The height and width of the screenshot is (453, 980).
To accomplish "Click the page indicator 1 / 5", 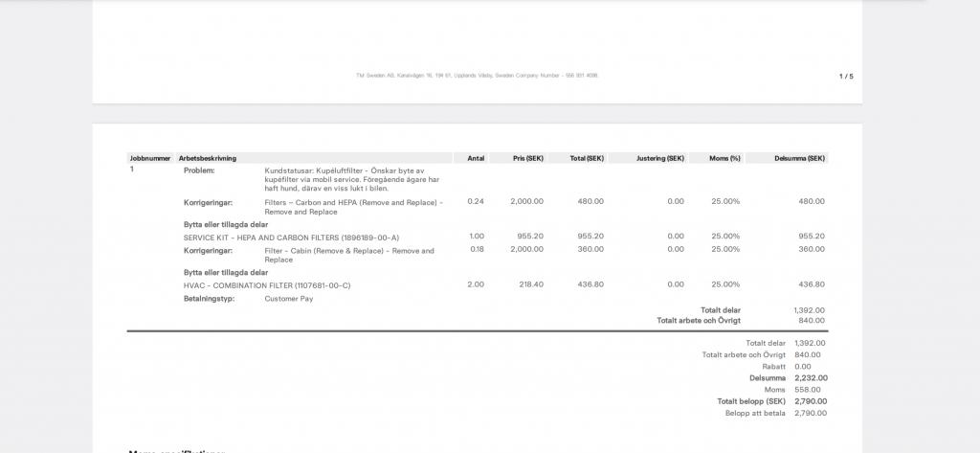I will [846, 77].
